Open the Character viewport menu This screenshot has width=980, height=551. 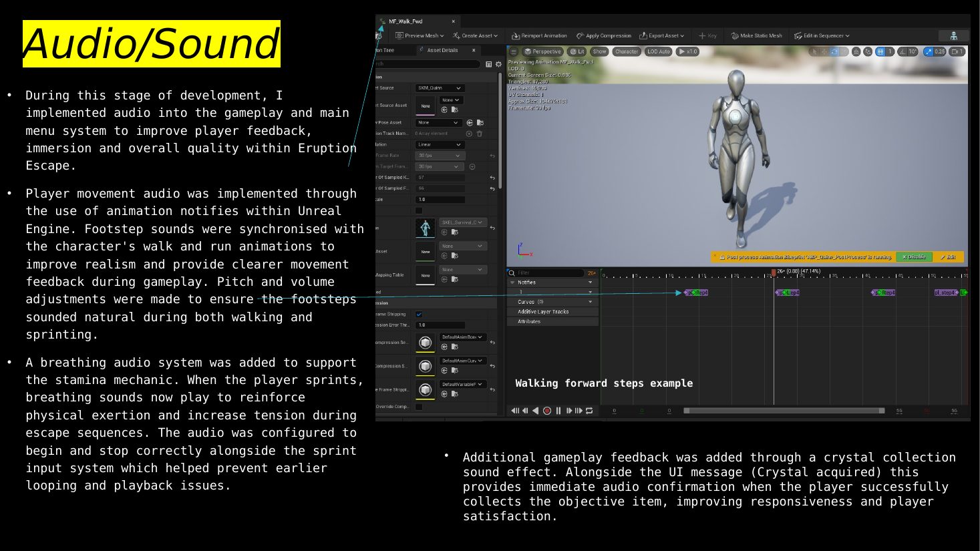pyautogui.click(x=626, y=51)
